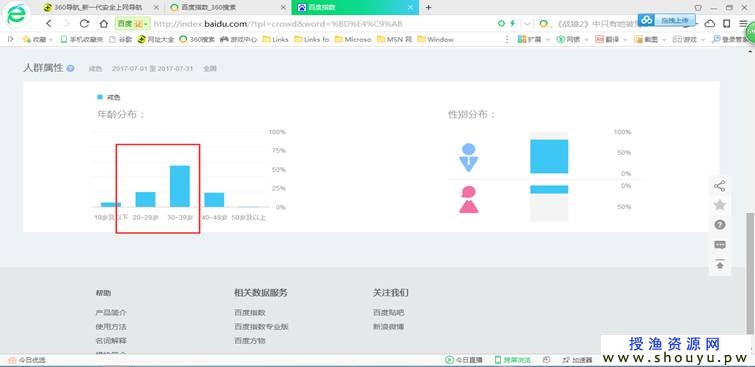
Task: Click the male gender distribution bar
Action: pos(549,156)
